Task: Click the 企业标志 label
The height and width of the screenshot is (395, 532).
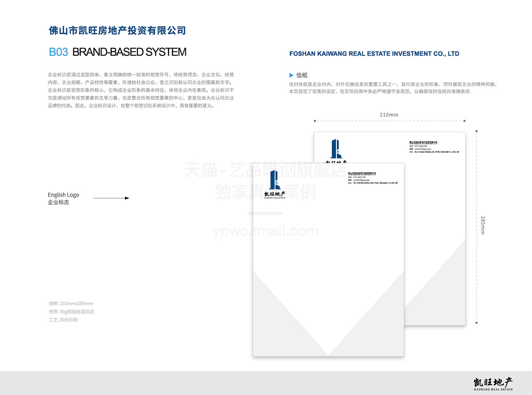Action: click(59, 202)
